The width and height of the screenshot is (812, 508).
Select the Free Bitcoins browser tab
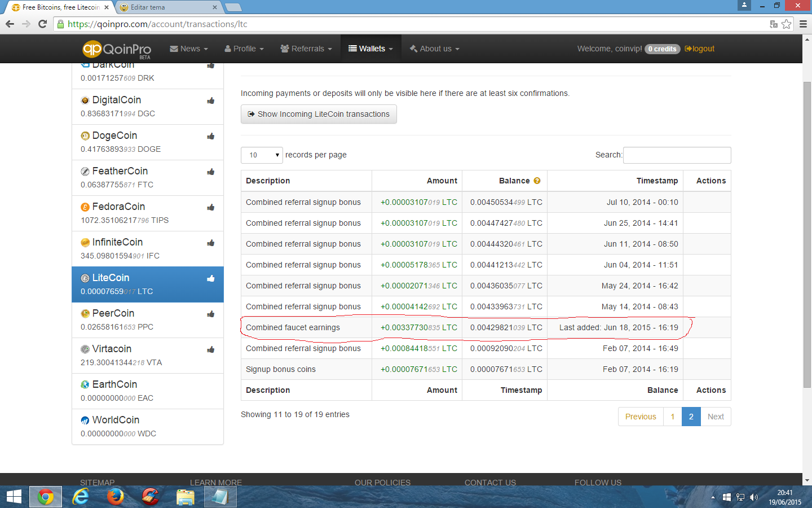pos(60,7)
